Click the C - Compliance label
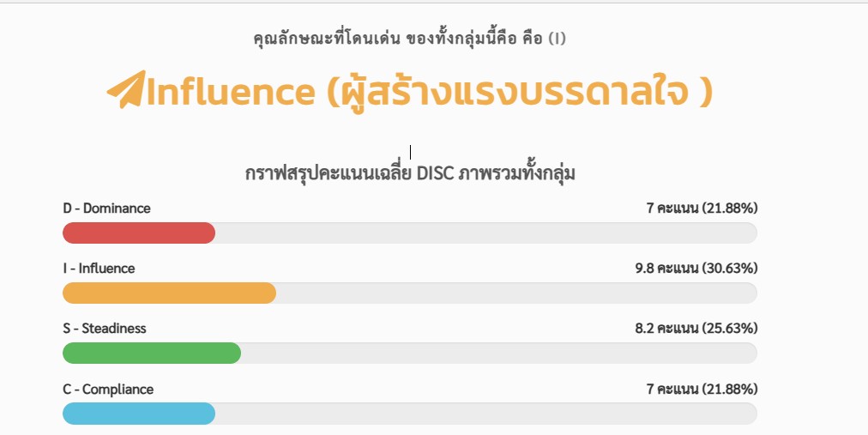 108,389
